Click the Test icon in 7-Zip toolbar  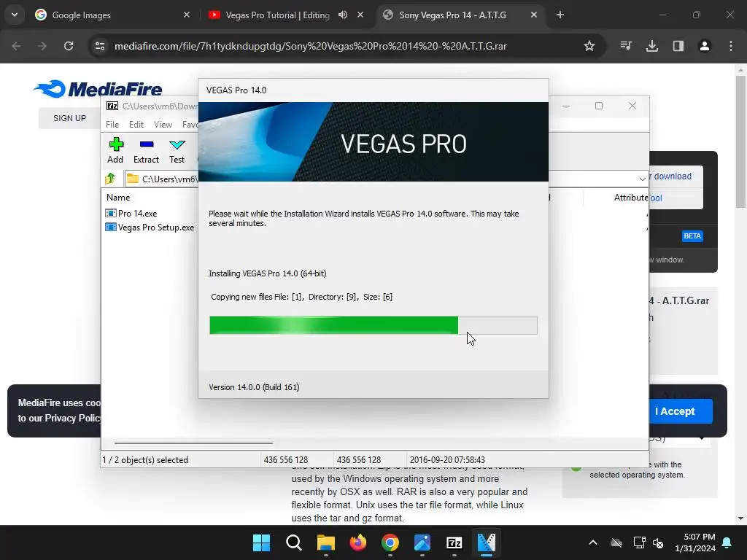pos(177,150)
